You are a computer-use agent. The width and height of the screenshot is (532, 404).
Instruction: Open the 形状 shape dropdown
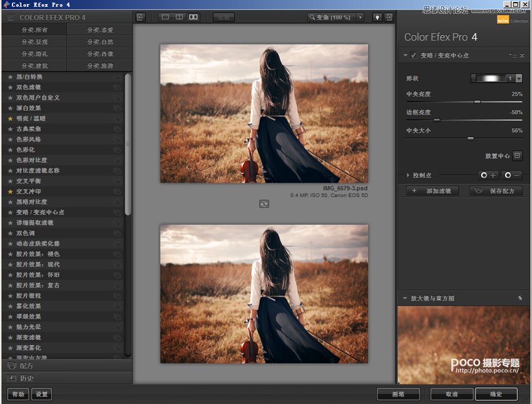point(518,78)
